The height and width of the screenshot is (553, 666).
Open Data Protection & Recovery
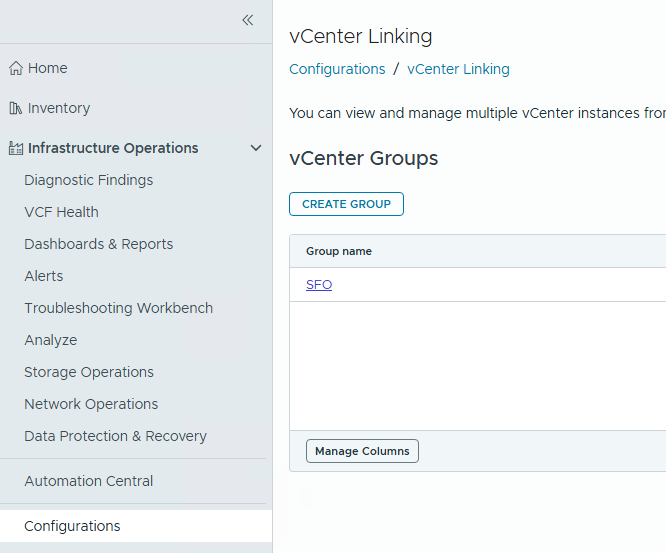click(x=115, y=436)
